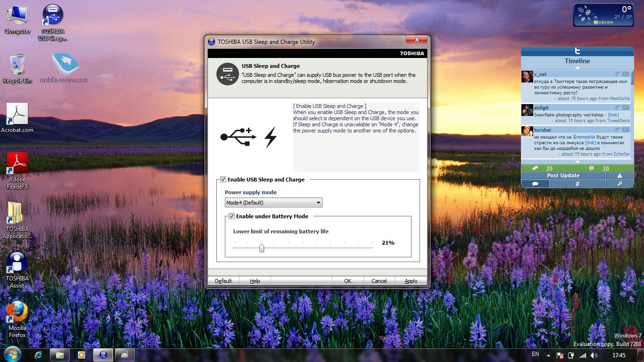Open TOSHIBA Assist desktop shortcut
Viewport: 644px width, 362px height.
click(17, 270)
